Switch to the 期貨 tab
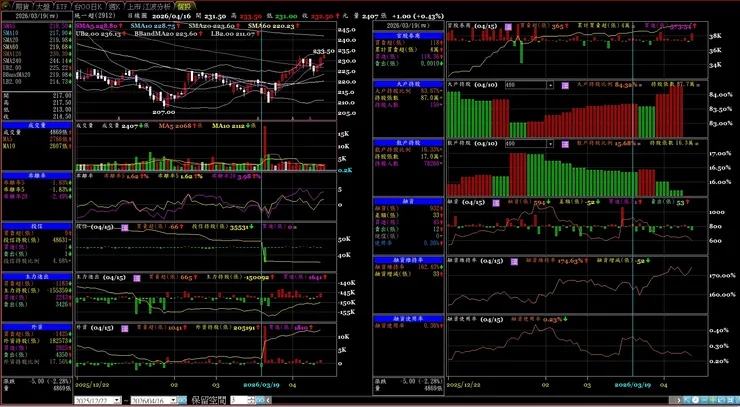 tap(23, 7)
